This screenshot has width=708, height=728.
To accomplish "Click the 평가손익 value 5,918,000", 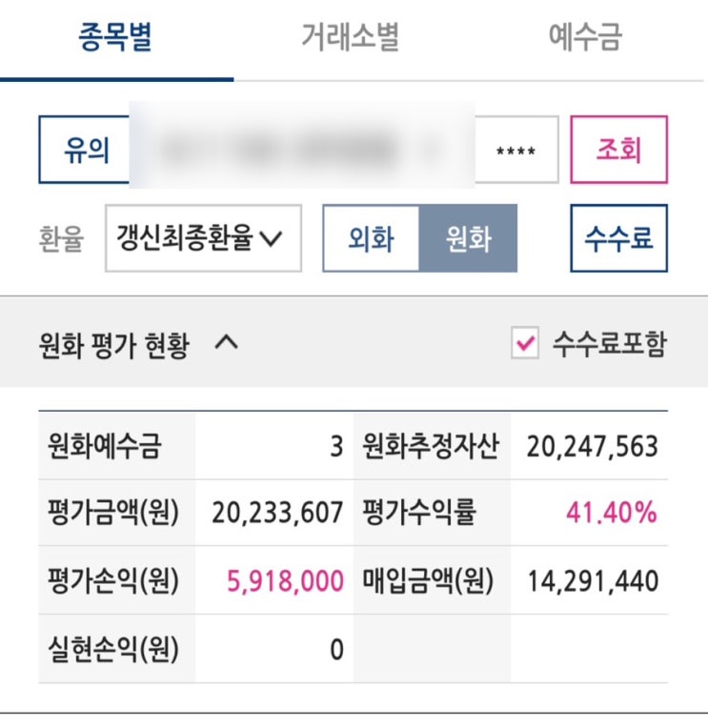I will tap(285, 580).
